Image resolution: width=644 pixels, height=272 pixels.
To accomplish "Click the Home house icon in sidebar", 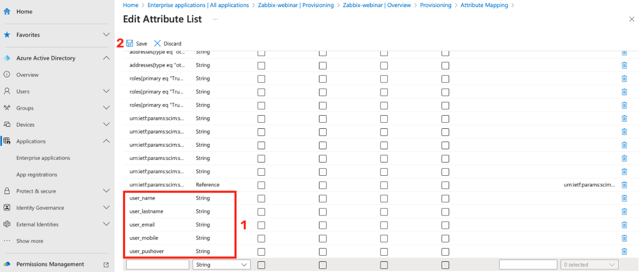I will click(x=7, y=11).
